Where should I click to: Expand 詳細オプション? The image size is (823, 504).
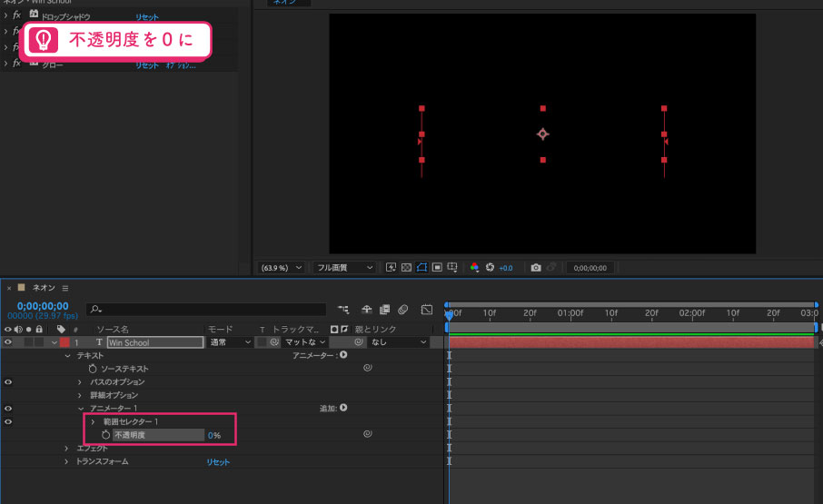(80, 395)
